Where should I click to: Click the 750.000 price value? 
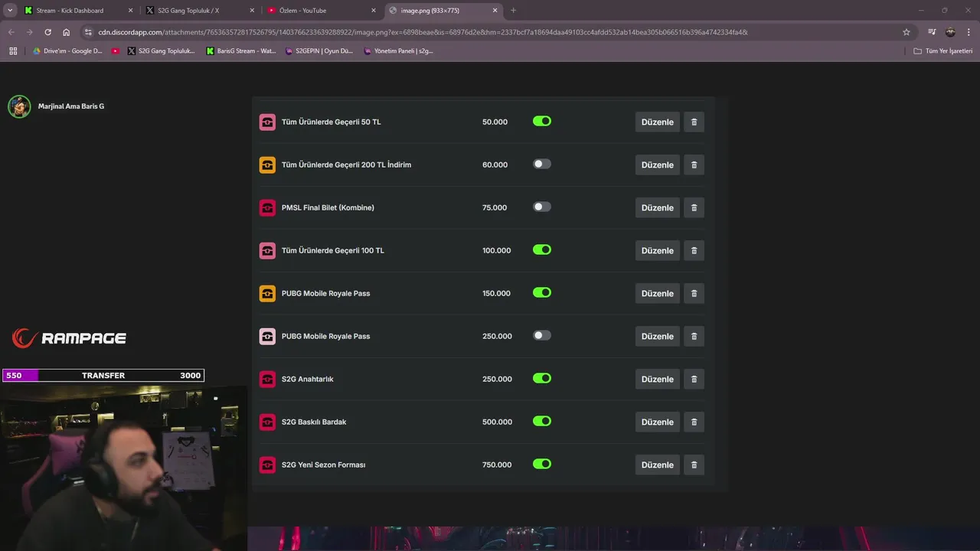click(x=497, y=465)
